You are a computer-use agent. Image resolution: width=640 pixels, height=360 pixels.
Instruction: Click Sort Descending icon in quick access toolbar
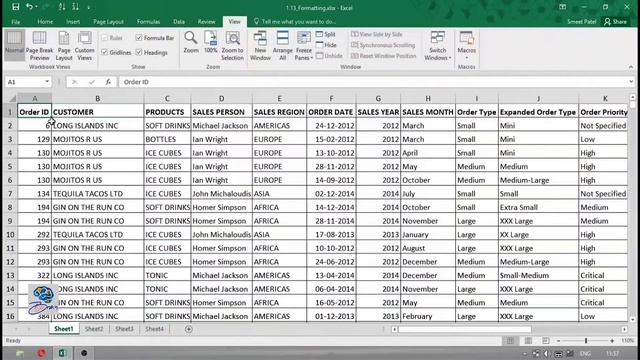pos(76,7)
